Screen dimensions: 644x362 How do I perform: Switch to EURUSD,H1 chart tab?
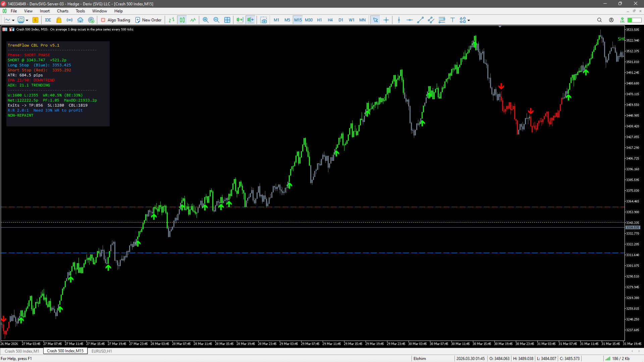102,351
